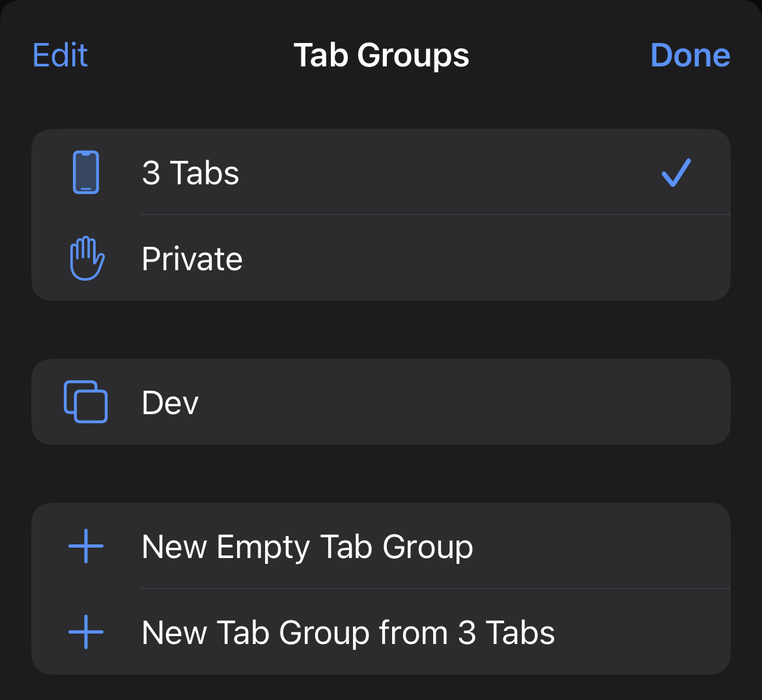Image resolution: width=762 pixels, height=700 pixels.
Task: Click the Tab Groups title text
Action: pos(381,55)
